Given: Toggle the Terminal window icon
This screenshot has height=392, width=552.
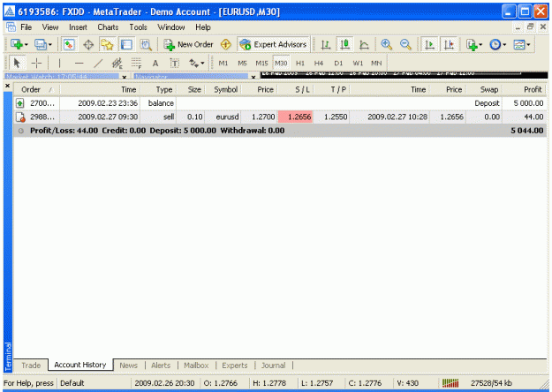Looking at the screenshot, I should pyautogui.click(x=126, y=45).
